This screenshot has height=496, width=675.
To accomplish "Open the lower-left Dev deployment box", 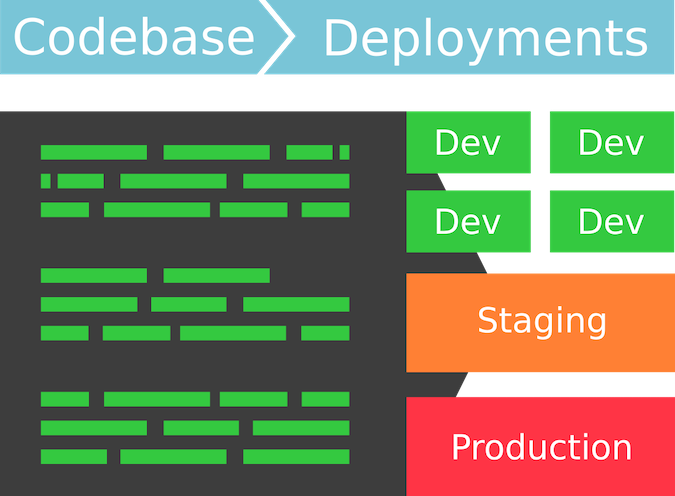I will click(x=467, y=221).
